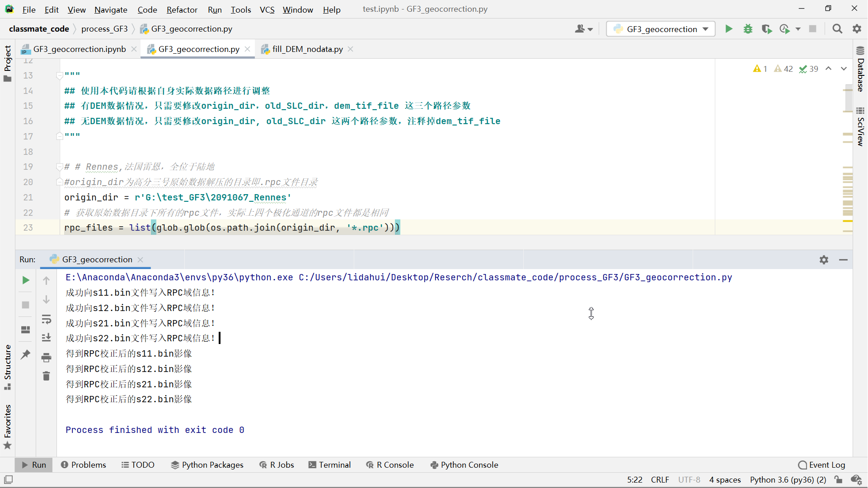Expand the rerun with profiler dropdown arrow
The image size is (868, 488).
(799, 28)
